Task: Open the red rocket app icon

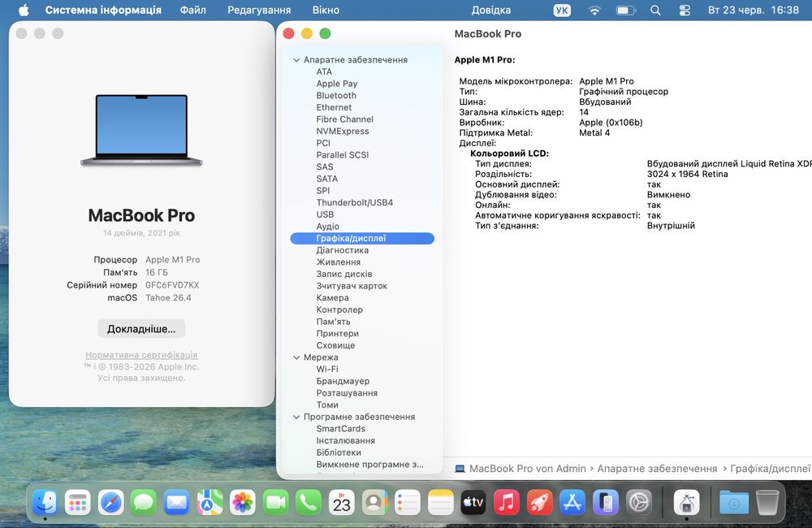Action: click(540, 502)
